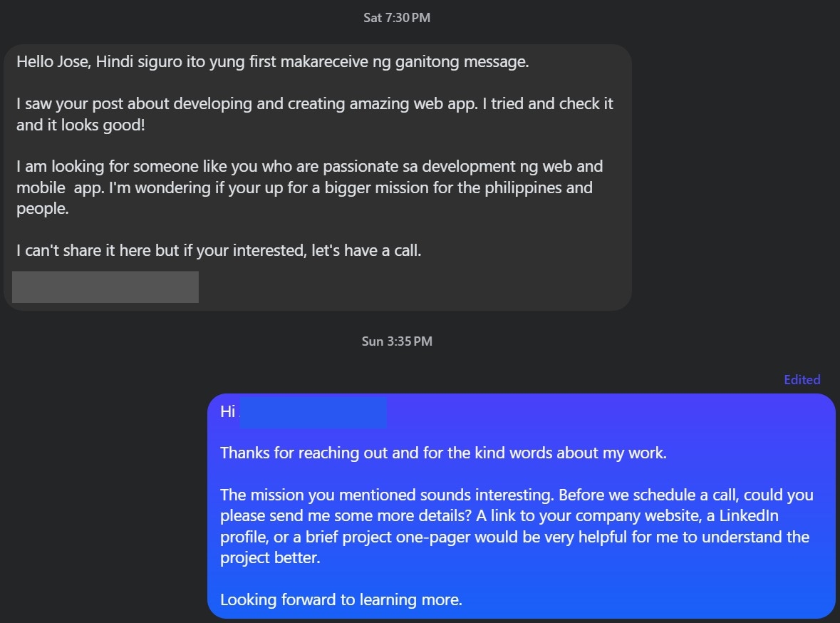Select the "Sat 7:30 PM" timestamp
Viewport: 840px width, 623px height.
tap(397, 17)
